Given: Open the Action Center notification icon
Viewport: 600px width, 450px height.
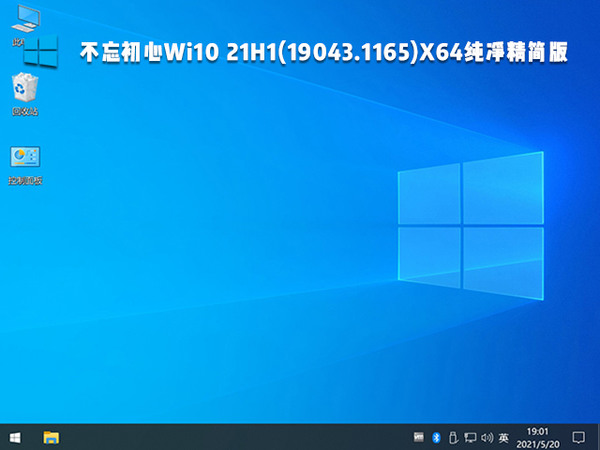Looking at the screenshot, I should (577, 437).
